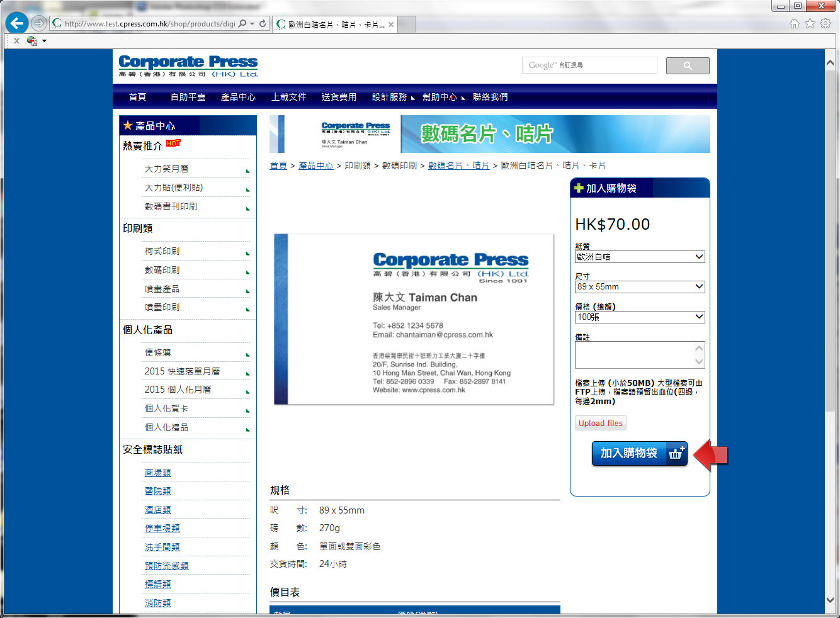Select 大力笑月曆 in sidebar

[166, 169]
